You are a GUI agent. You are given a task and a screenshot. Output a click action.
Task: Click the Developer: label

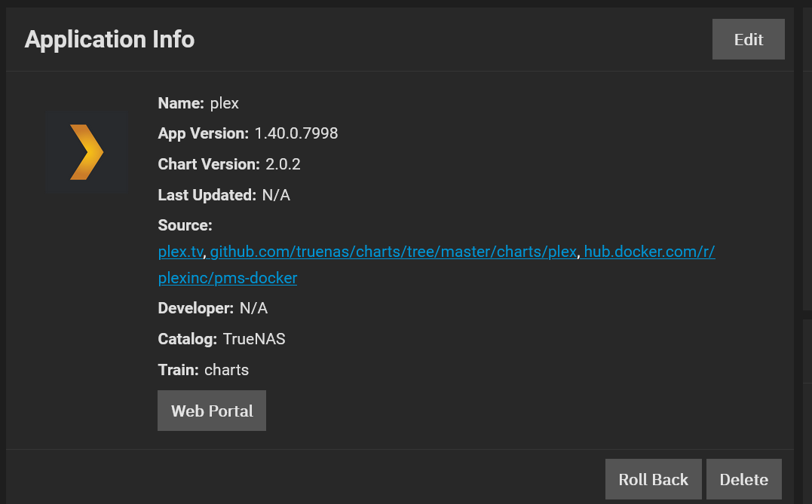coord(196,308)
